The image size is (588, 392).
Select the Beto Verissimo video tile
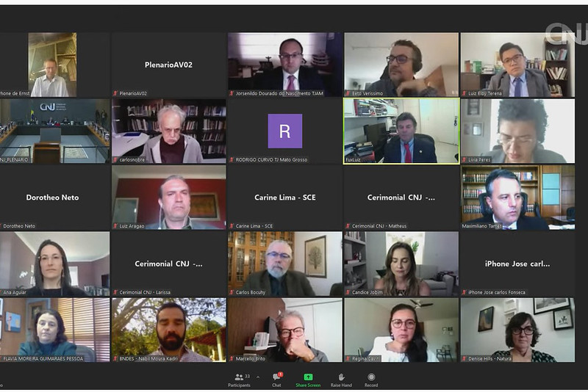coord(401,65)
